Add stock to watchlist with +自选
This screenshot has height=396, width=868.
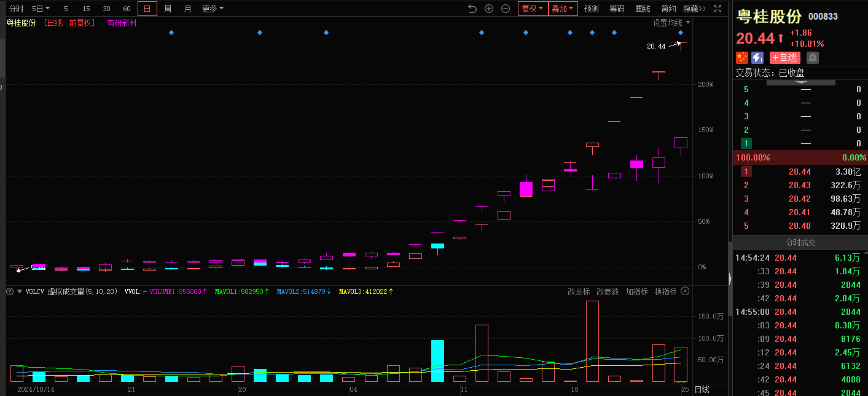(784, 58)
